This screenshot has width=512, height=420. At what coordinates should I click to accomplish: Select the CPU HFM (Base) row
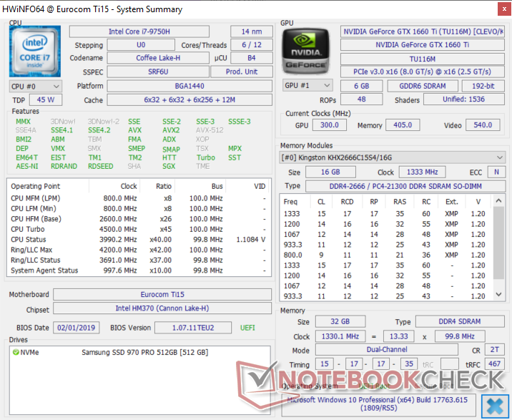(x=139, y=219)
